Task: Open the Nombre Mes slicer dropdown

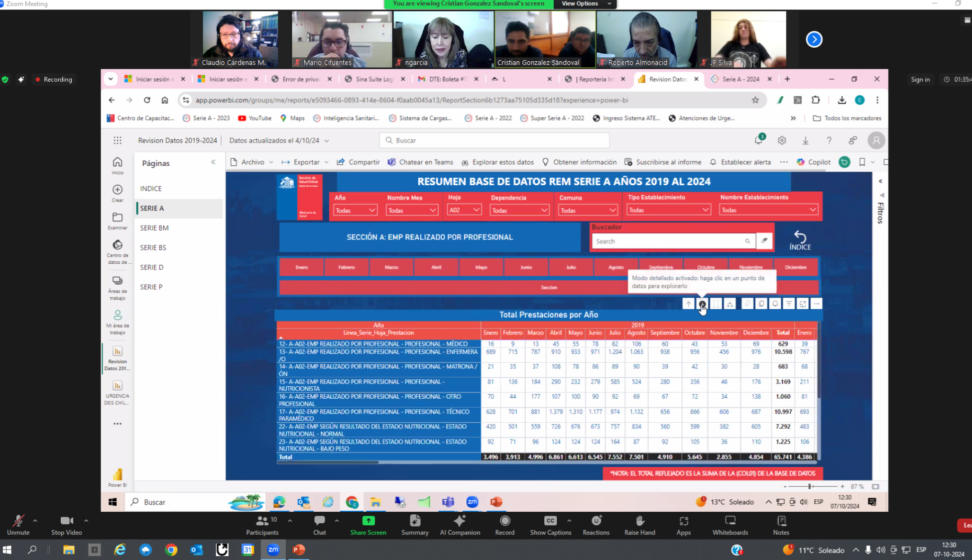Action: 412,210
